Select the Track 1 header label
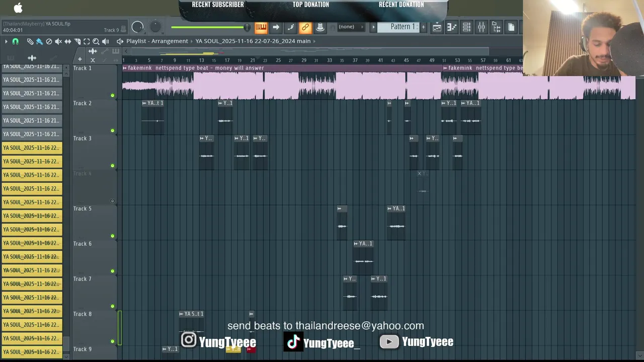This screenshot has width=644, height=362. 83,68
